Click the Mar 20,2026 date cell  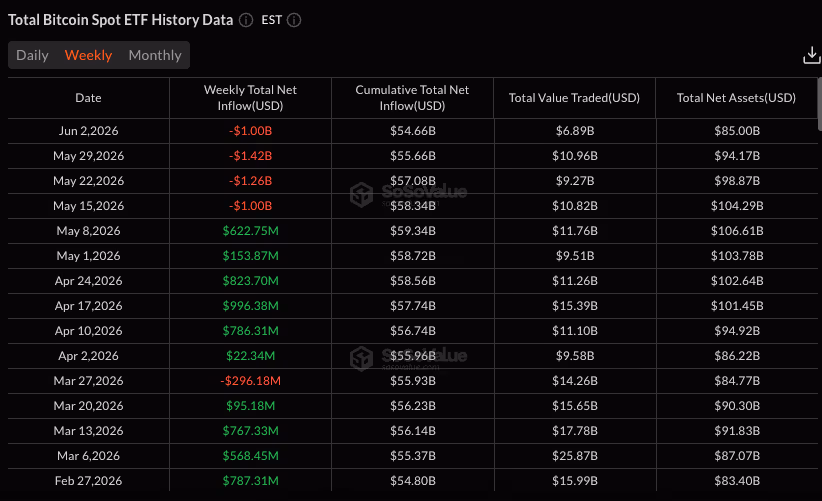[89, 406]
